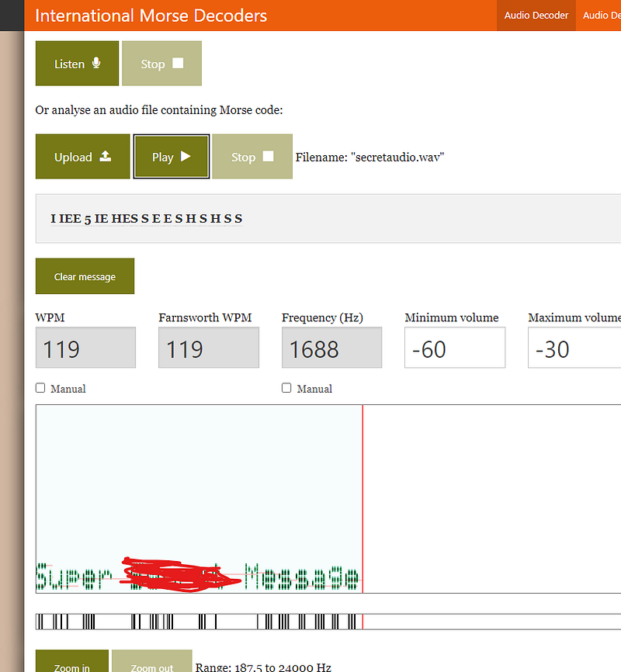Click the Minimum volume field

click(x=455, y=348)
